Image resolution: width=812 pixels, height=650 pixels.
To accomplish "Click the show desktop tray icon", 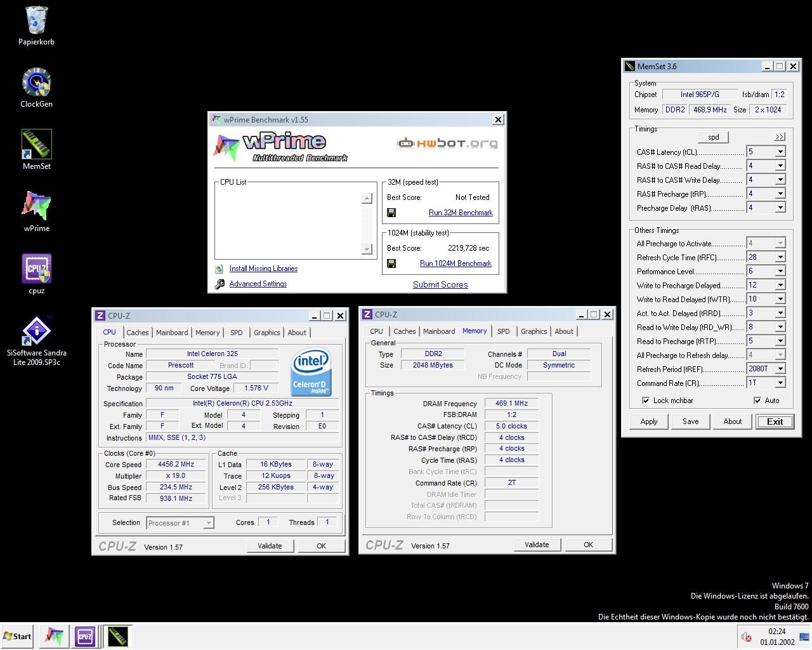I will coord(804,637).
